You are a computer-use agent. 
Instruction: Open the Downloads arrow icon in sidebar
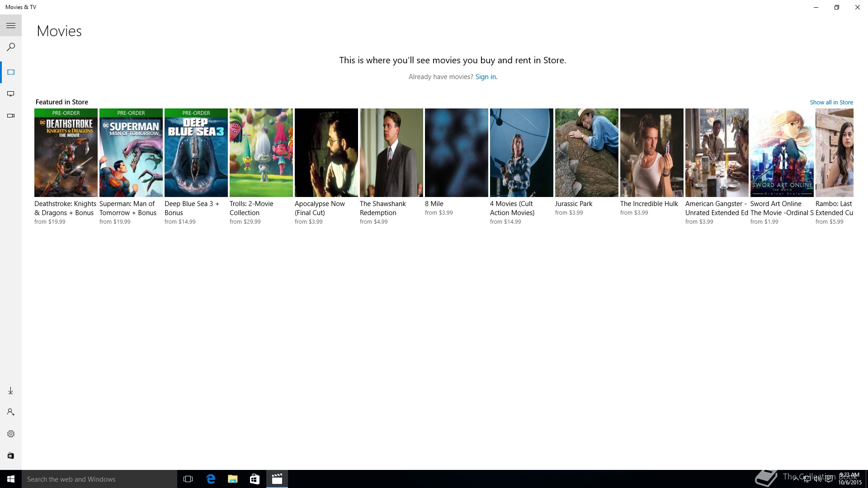[11, 390]
